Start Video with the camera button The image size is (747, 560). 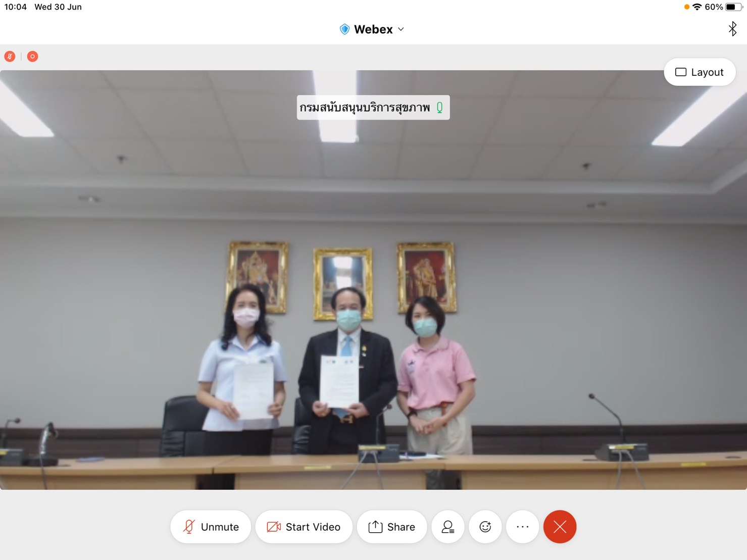tap(304, 527)
